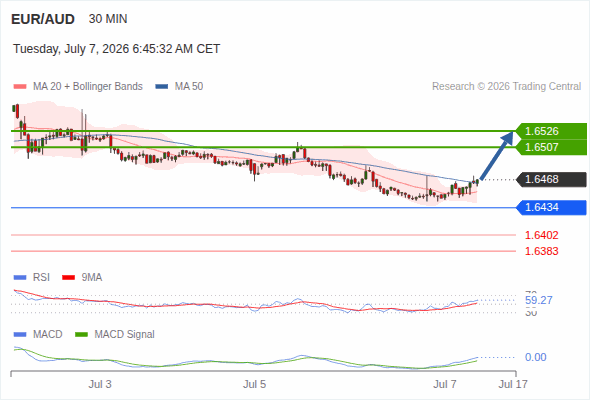Select the 1.6526 resistance price tag

click(x=551, y=131)
